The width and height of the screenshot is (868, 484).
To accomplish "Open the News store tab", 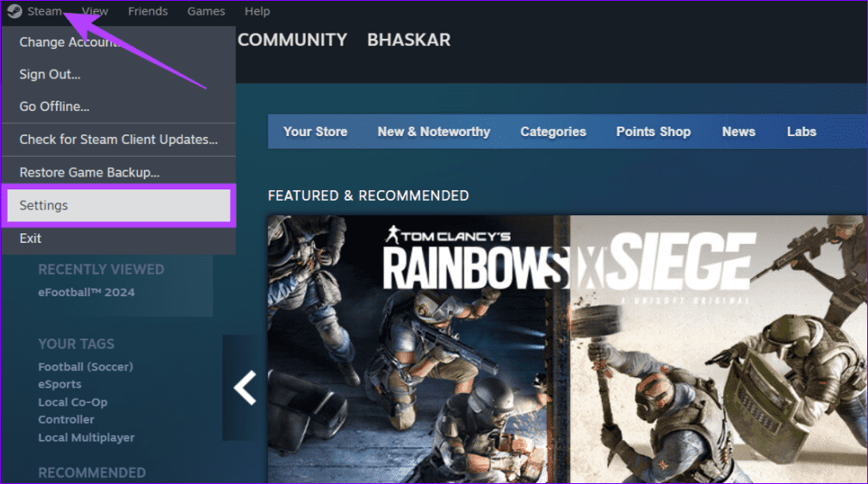I will pyautogui.click(x=739, y=132).
